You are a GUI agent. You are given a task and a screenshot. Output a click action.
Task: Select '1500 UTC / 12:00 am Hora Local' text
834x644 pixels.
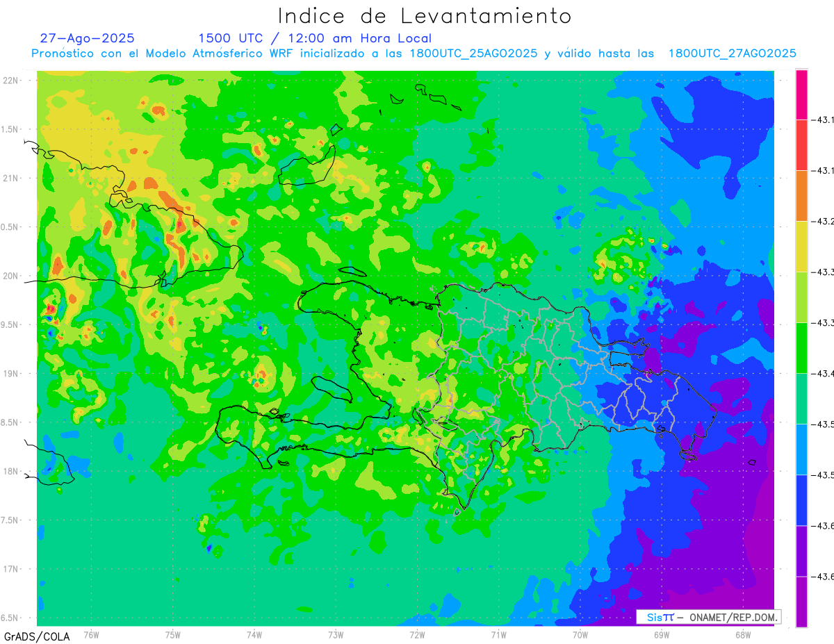[x=315, y=38]
